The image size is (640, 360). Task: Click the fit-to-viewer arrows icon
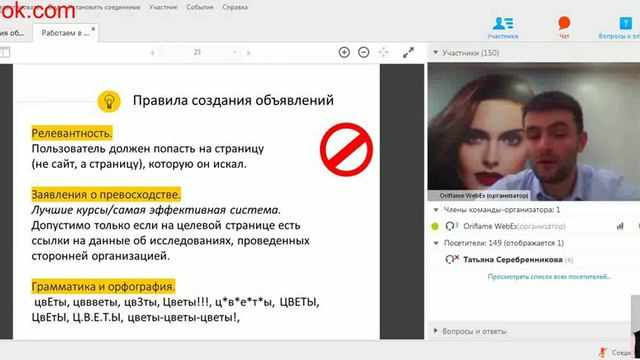[383, 52]
